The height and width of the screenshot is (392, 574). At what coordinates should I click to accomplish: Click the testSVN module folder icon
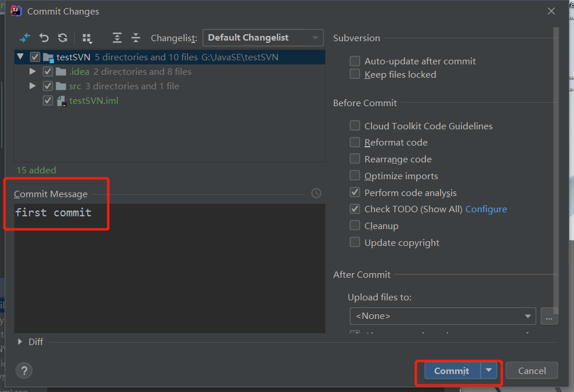coord(48,57)
